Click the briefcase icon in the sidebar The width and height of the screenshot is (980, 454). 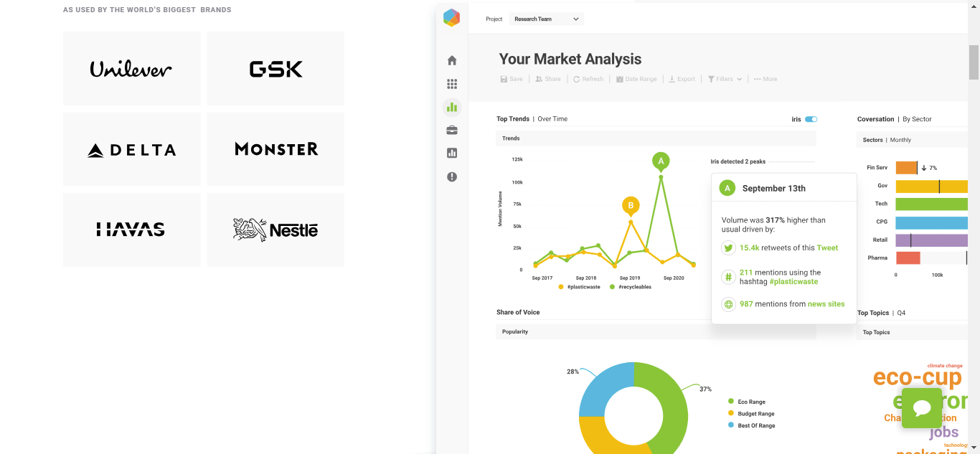tap(452, 130)
